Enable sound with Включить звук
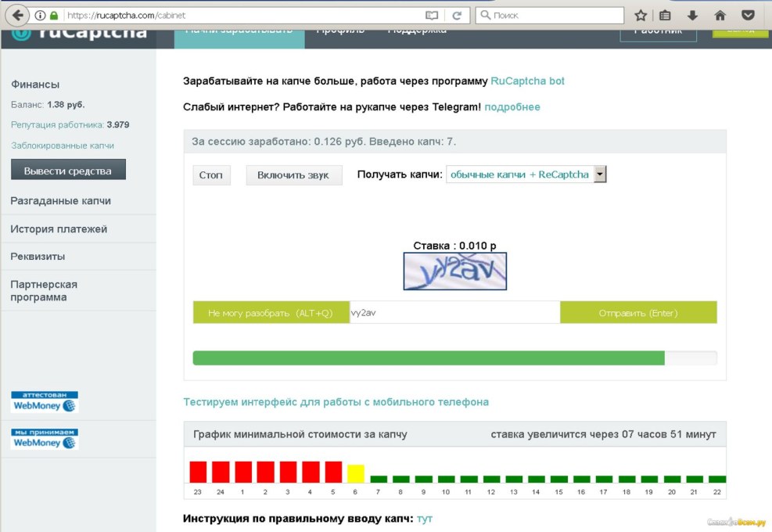This screenshot has width=772, height=532. pos(293,174)
